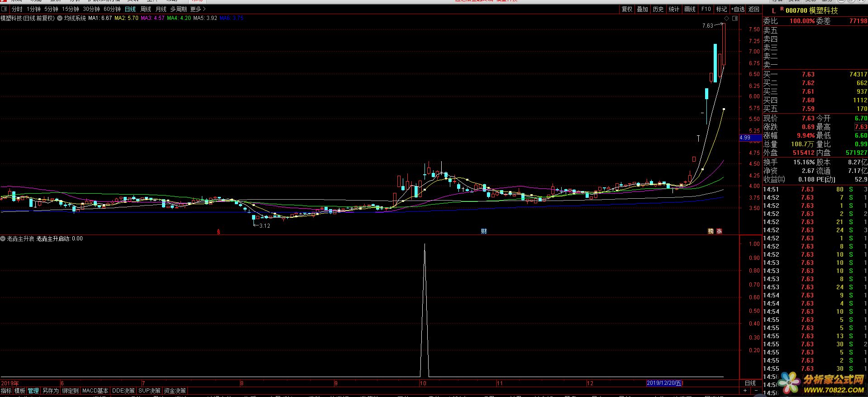Click the red L icon beside stock code

(x=774, y=10)
